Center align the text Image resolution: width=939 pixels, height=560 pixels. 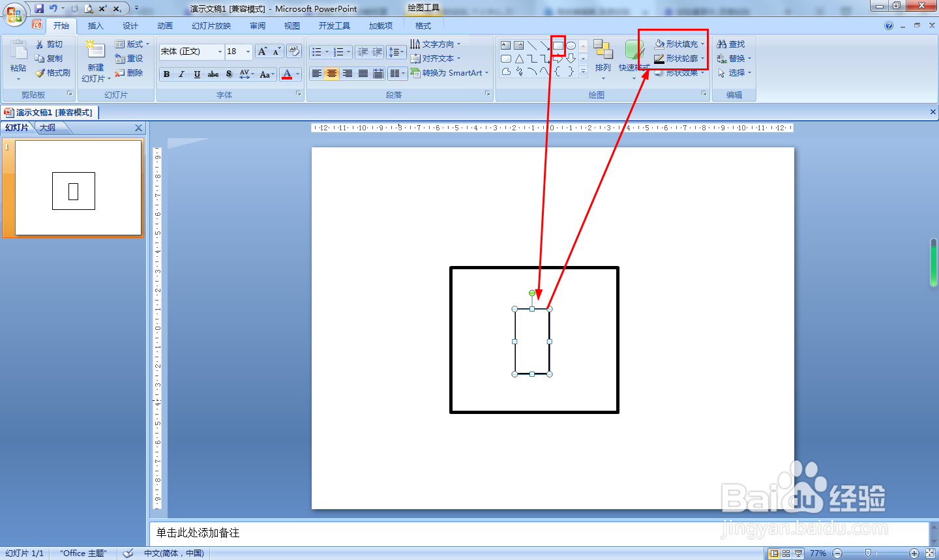(332, 74)
